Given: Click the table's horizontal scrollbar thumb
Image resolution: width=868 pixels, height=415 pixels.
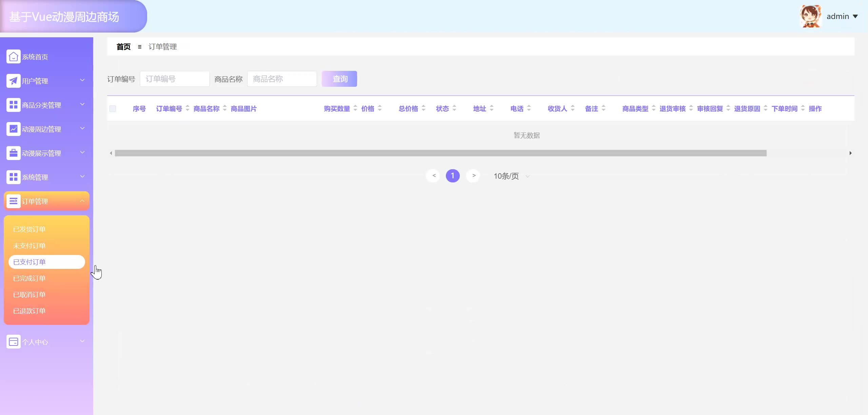Looking at the screenshot, I should [x=440, y=153].
